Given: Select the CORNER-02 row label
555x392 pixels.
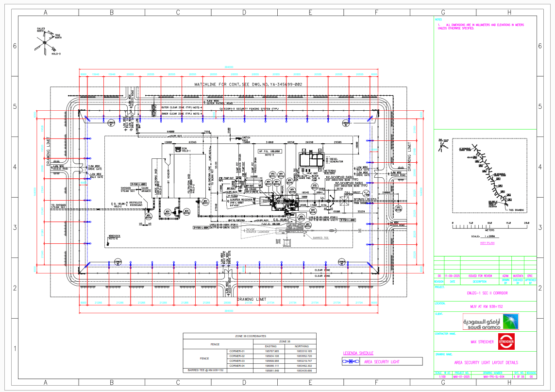Looking at the screenshot, I should point(237,356).
